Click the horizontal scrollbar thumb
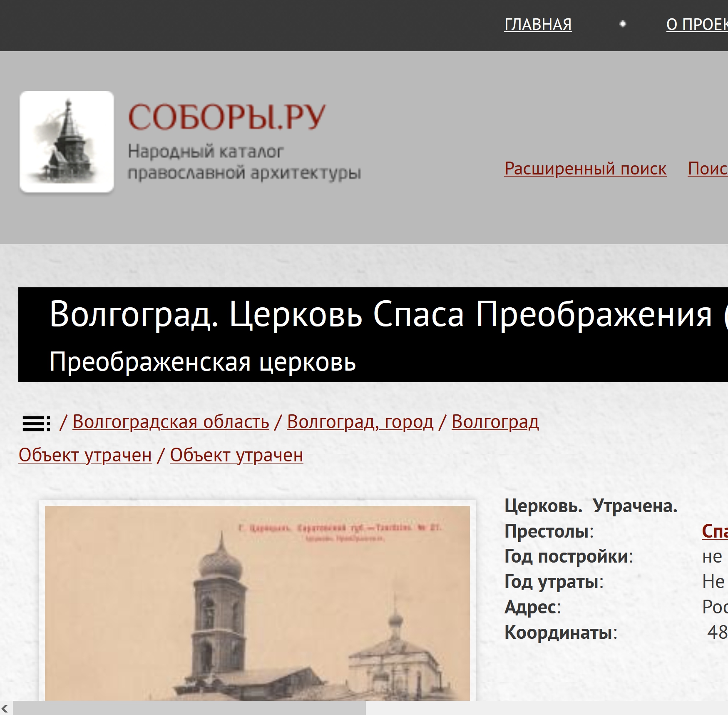 pos(189,708)
